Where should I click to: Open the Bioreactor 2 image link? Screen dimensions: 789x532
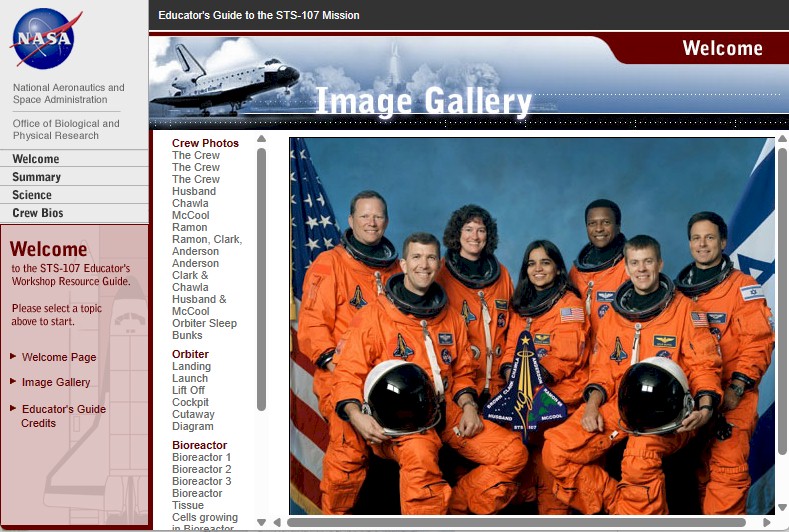click(x=201, y=469)
